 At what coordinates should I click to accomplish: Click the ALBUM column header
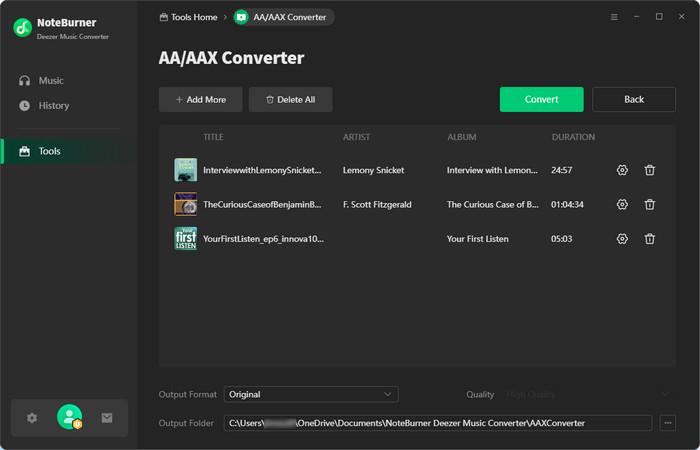(x=462, y=137)
